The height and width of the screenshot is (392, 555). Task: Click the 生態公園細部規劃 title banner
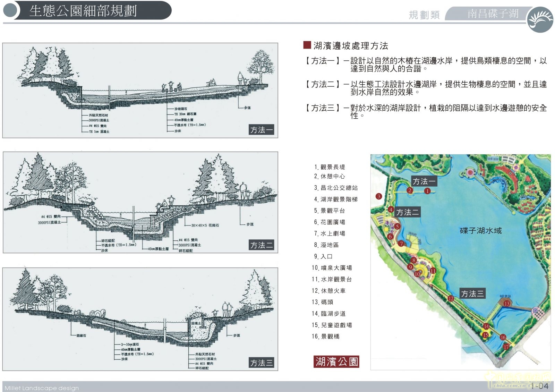83,11
